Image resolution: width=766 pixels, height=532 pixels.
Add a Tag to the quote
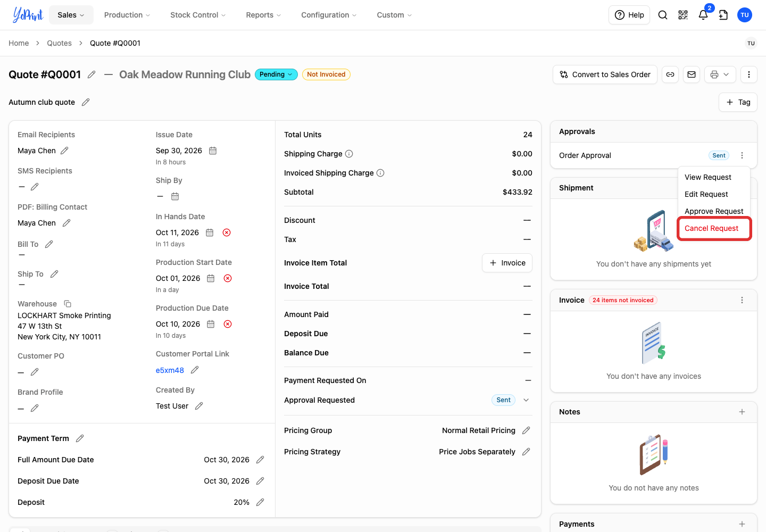tap(738, 102)
